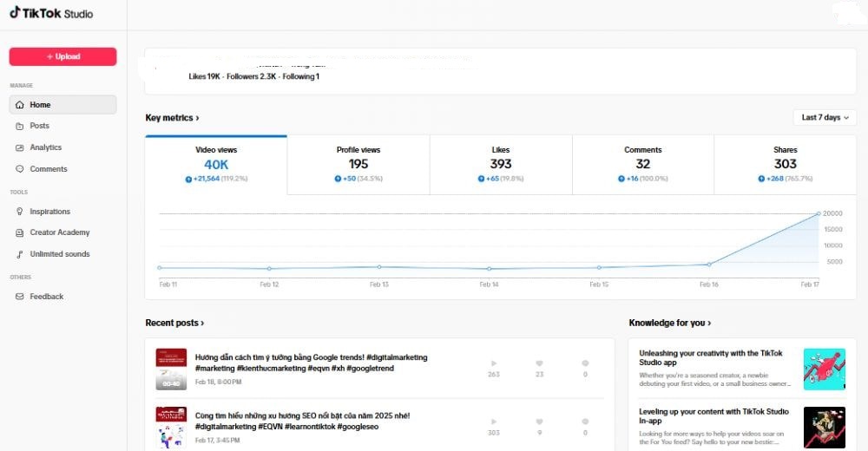Click the Home house icon

click(x=20, y=105)
